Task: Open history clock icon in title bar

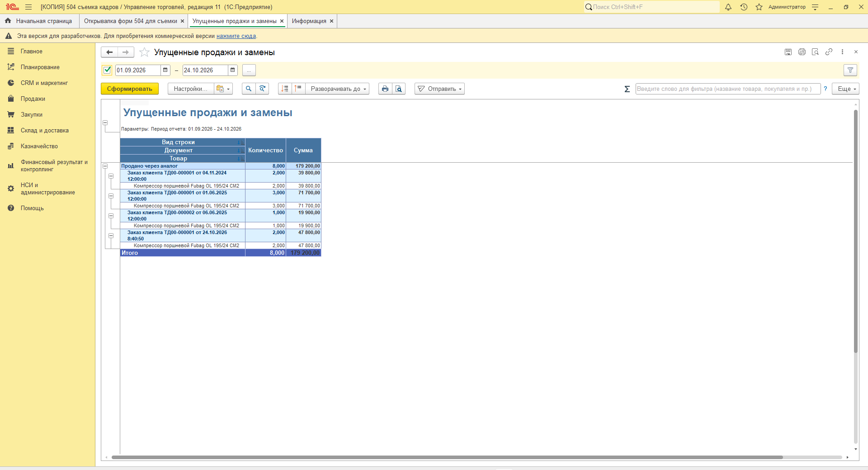Action: point(744,7)
